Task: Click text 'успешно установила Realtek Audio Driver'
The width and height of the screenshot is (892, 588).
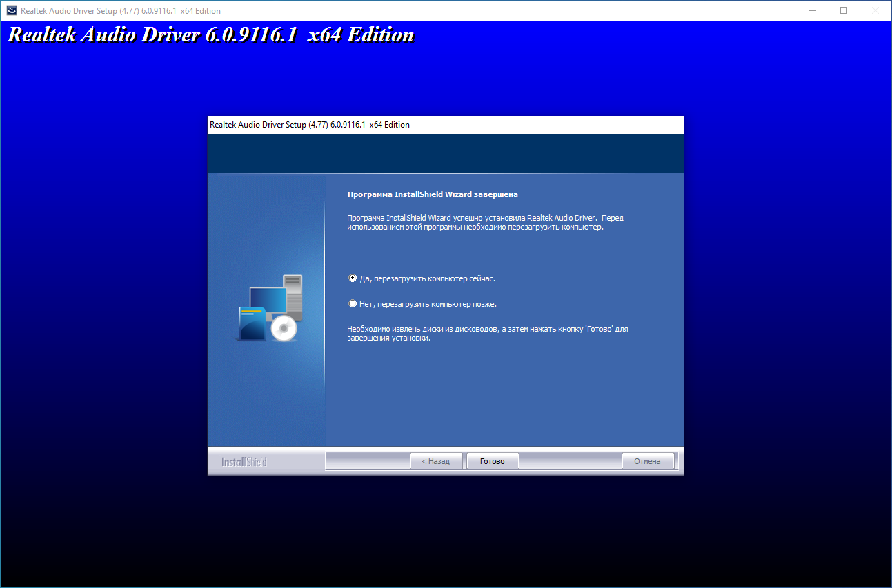Action: (524, 218)
